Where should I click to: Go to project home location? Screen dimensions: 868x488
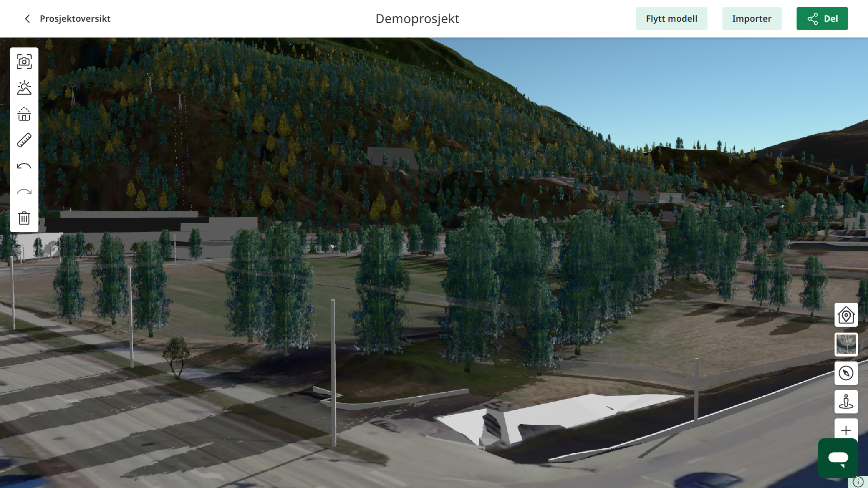coord(846,315)
